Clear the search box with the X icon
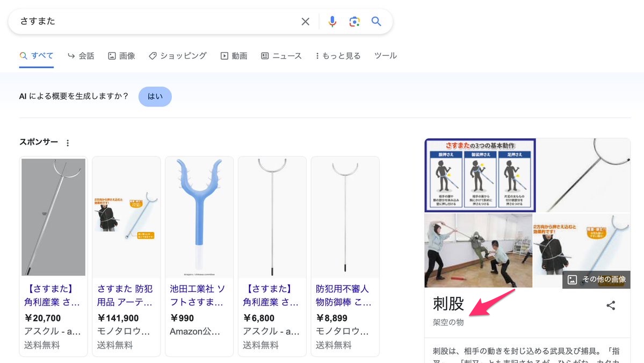Image resolution: width=644 pixels, height=363 pixels. [305, 22]
